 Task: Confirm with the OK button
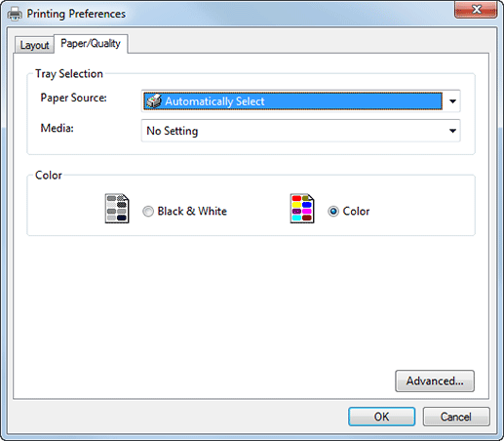tap(381, 417)
